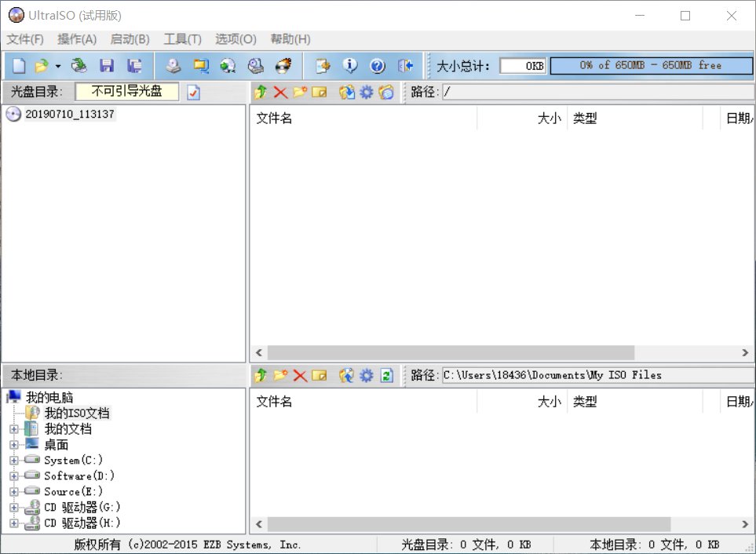Viewport: 756px width, 554px height.
Task: Open the dropdown arrow beside the Open icon
Action: tap(58, 67)
